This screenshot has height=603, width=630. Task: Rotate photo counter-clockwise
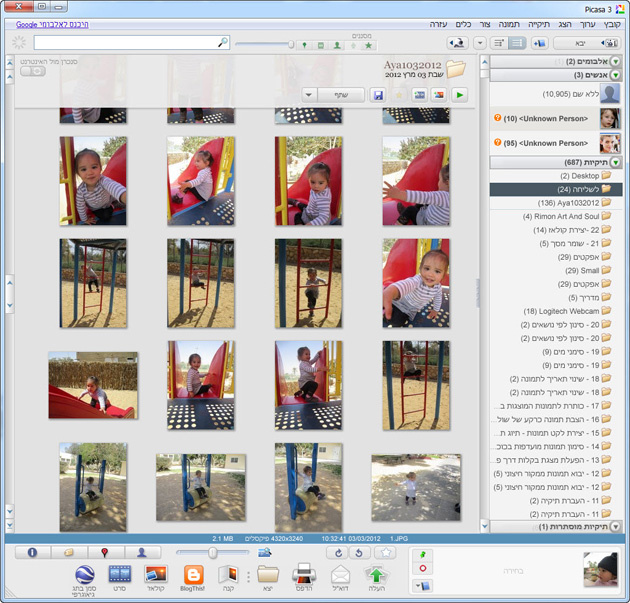click(360, 553)
